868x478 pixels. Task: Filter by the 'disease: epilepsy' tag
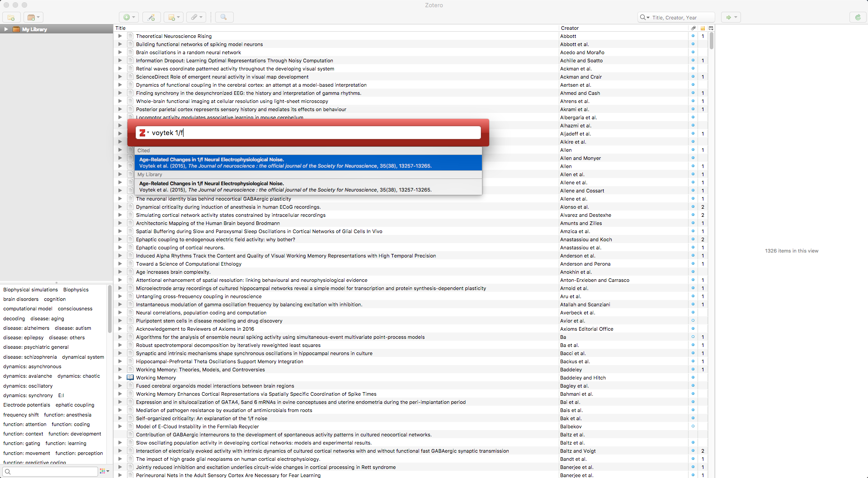(x=24, y=337)
